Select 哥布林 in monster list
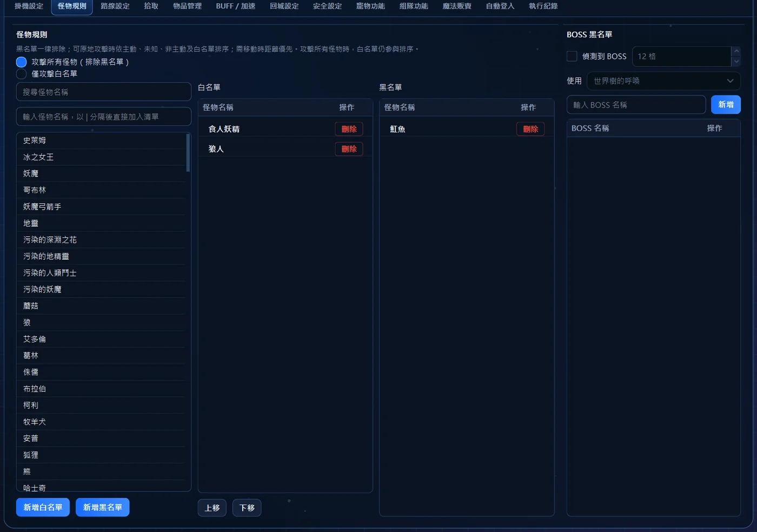This screenshot has width=757, height=532. tap(101, 190)
